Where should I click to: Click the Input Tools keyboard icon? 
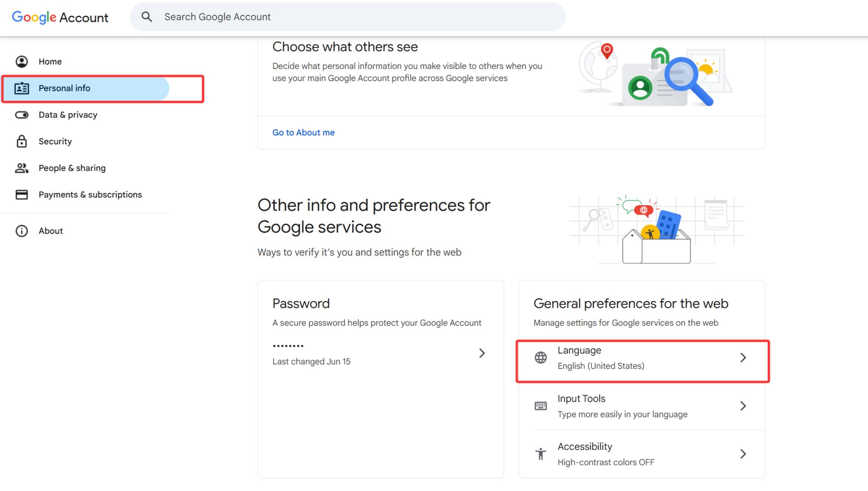coord(541,406)
